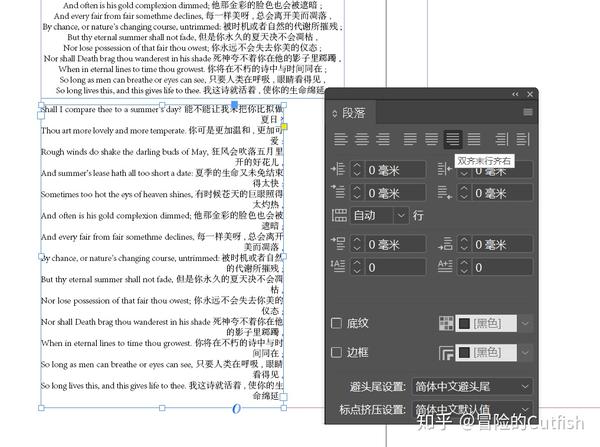Click the yellow live corner square on frame
Image resolution: width=600 pixels, height=447 pixels.
pyautogui.click(x=284, y=126)
